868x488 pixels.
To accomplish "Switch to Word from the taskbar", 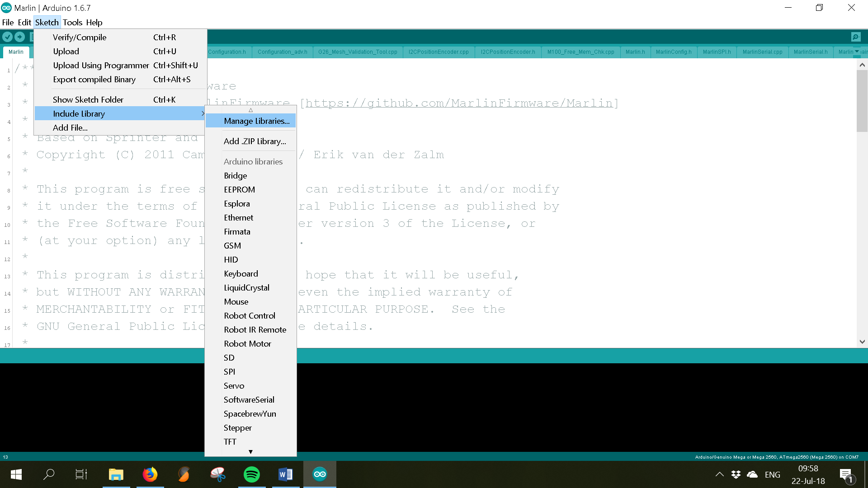I will point(286,474).
